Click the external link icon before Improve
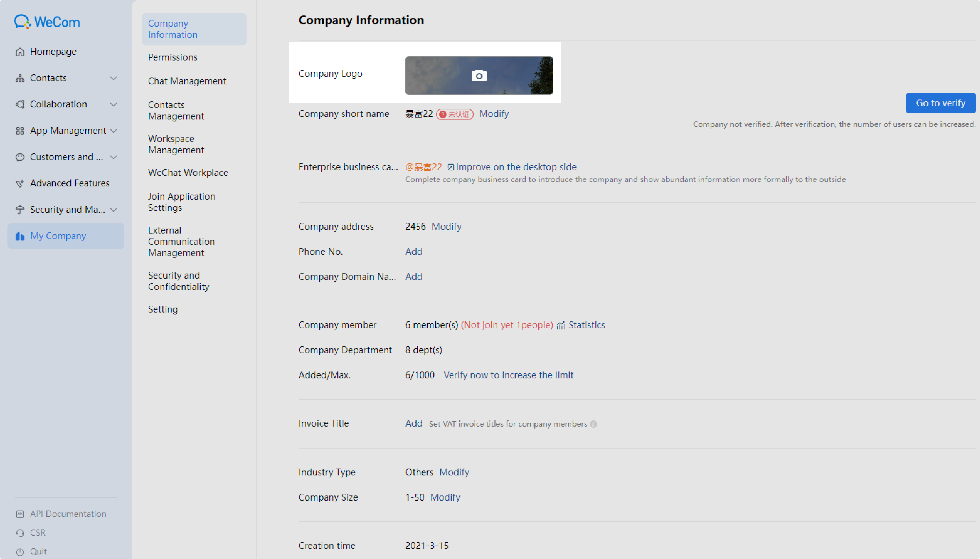The height and width of the screenshot is (559, 980). pos(451,167)
